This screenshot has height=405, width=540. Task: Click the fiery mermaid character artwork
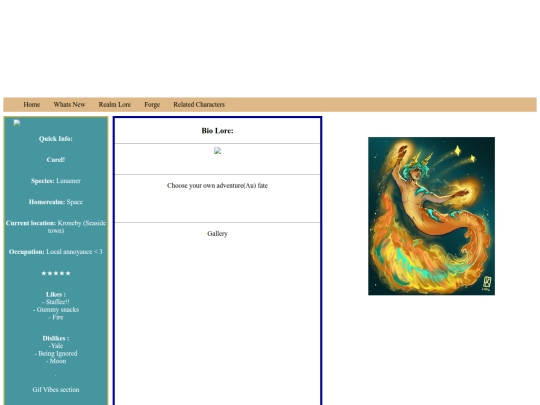pyautogui.click(x=431, y=216)
